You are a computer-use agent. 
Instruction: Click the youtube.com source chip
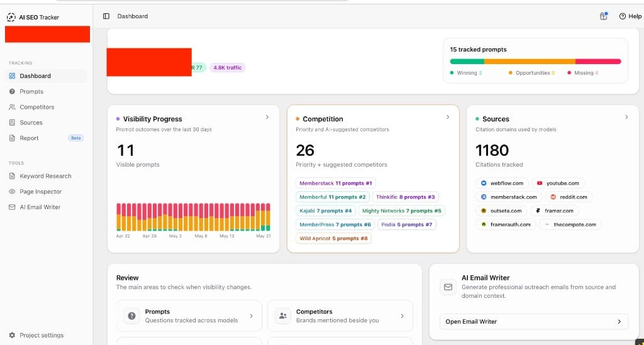pos(558,183)
